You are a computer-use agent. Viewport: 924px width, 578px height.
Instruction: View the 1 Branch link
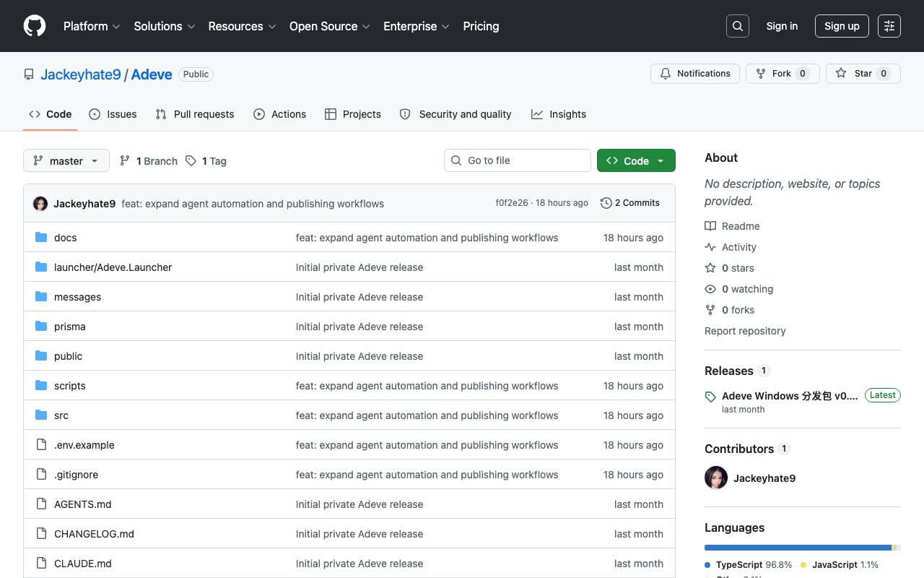[x=149, y=161]
